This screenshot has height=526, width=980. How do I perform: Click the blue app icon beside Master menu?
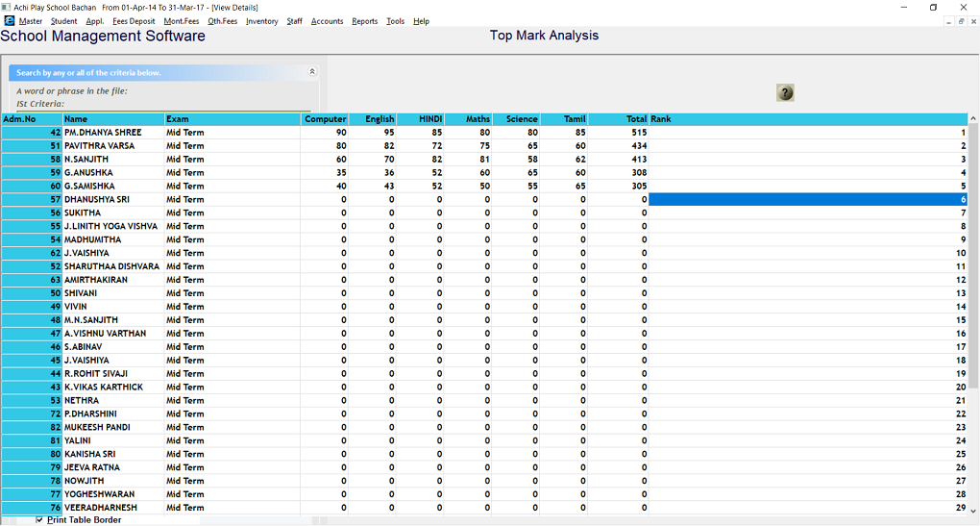(x=10, y=21)
